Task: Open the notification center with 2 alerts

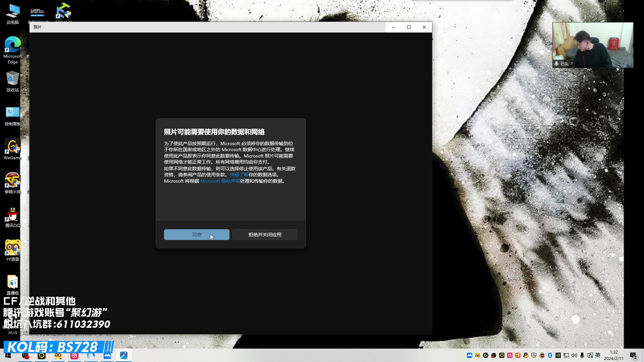Action: (634, 355)
